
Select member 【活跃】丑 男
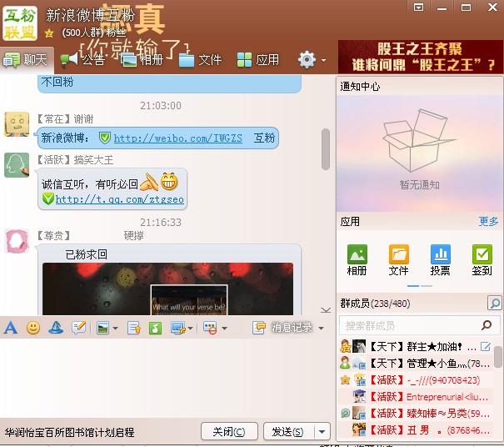(x=416, y=430)
